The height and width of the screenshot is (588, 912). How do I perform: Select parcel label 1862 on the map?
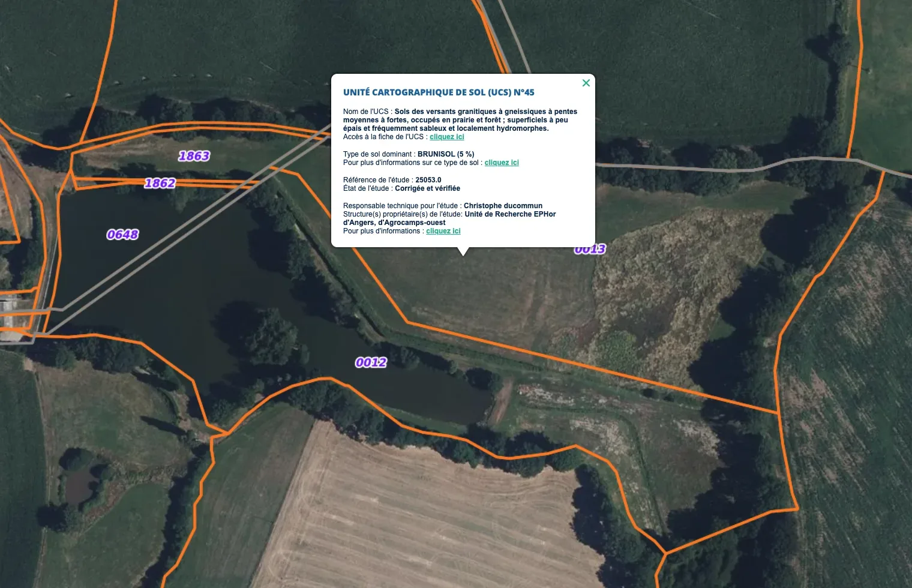160,183
